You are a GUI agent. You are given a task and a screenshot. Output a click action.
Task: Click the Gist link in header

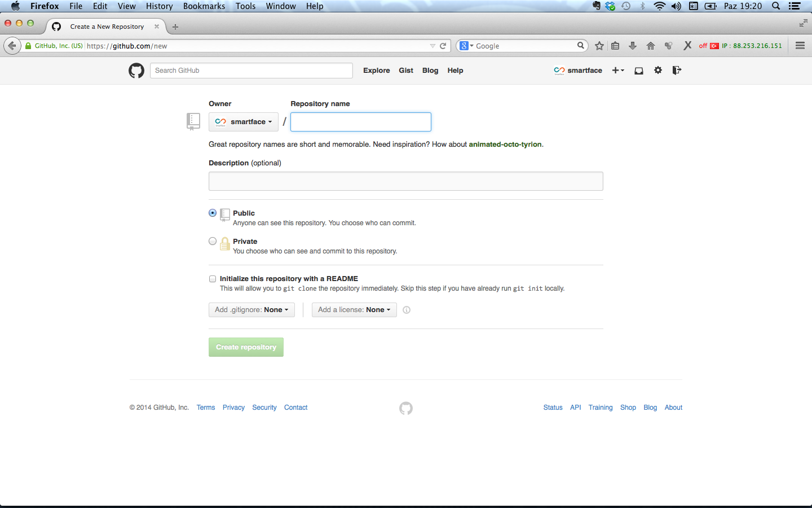click(x=406, y=71)
